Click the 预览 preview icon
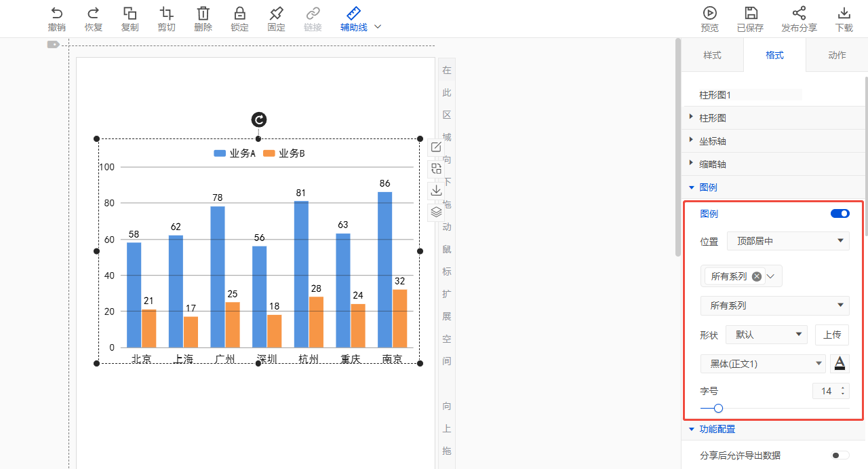The image size is (868, 469). pos(710,13)
